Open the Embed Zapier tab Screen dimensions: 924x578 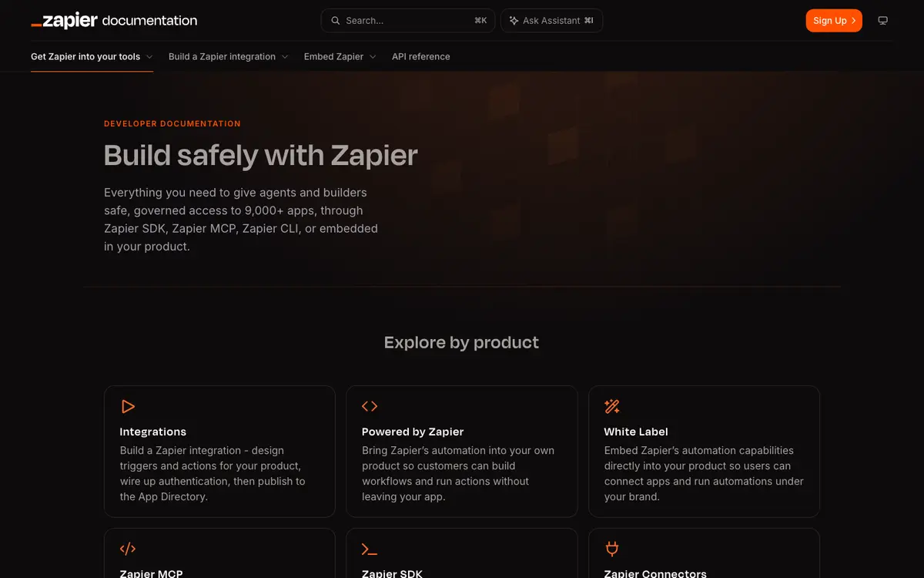coord(340,57)
